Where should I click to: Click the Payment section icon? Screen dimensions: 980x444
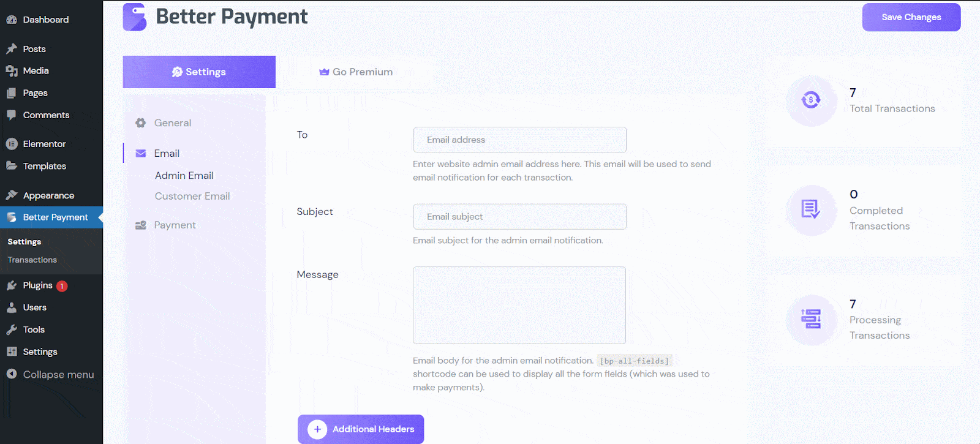click(x=141, y=225)
